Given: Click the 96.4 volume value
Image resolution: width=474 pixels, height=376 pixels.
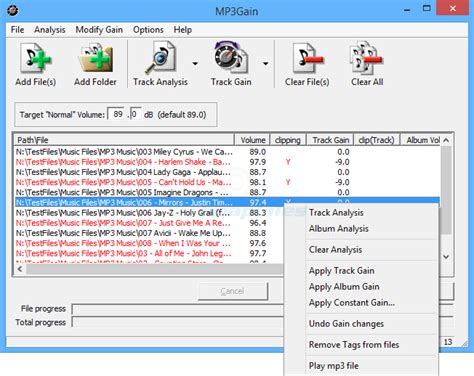Looking at the screenshot, I should (258, 223).
